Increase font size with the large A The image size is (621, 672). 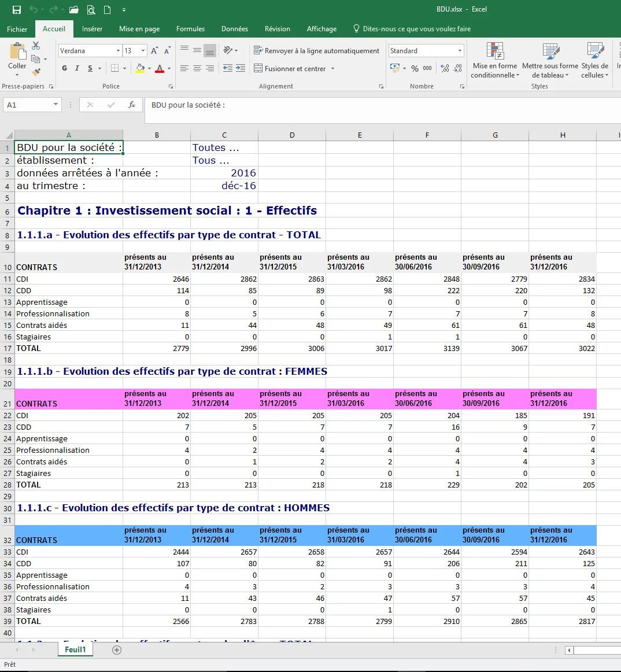pos(155,50)
